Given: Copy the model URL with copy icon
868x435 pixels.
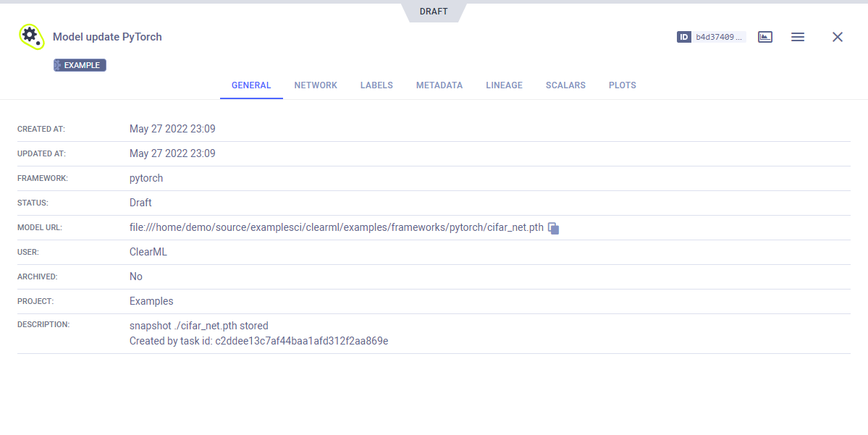Looking at the screenshot, I should point(554,228).
